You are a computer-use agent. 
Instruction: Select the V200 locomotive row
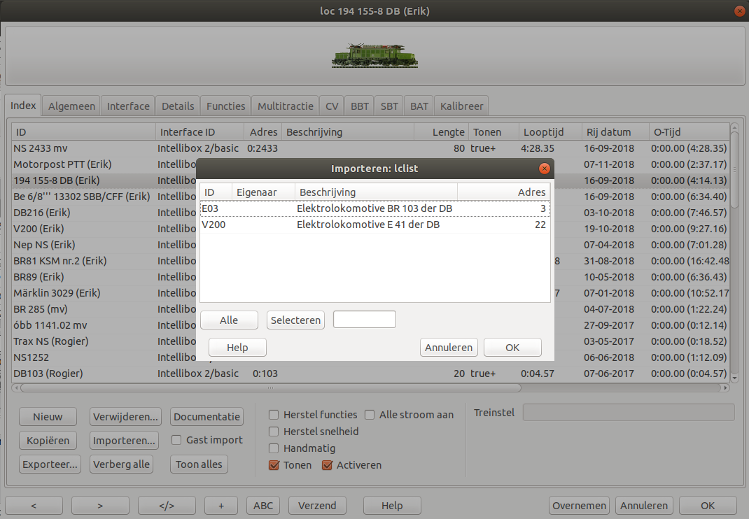(374, 225)
